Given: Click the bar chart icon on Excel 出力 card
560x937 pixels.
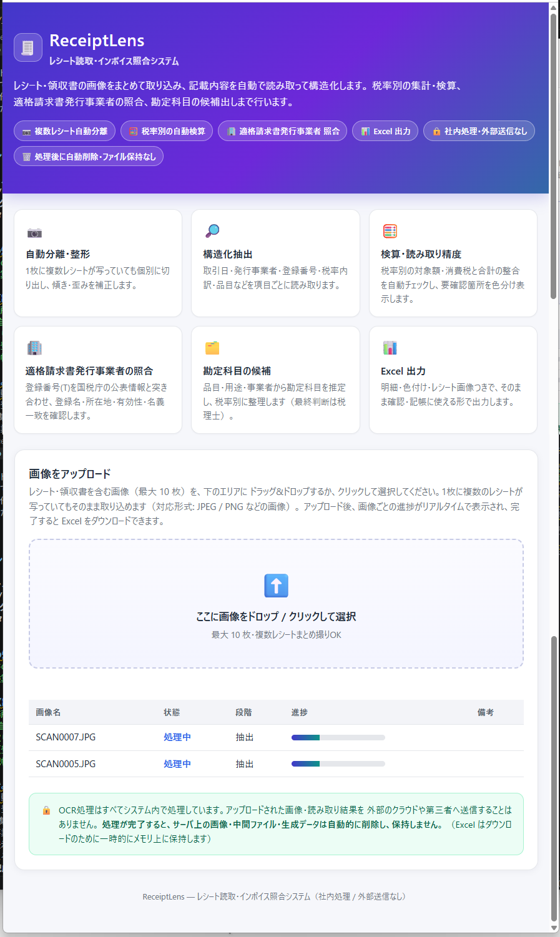Looking at the screenshot, I should 390,348.
